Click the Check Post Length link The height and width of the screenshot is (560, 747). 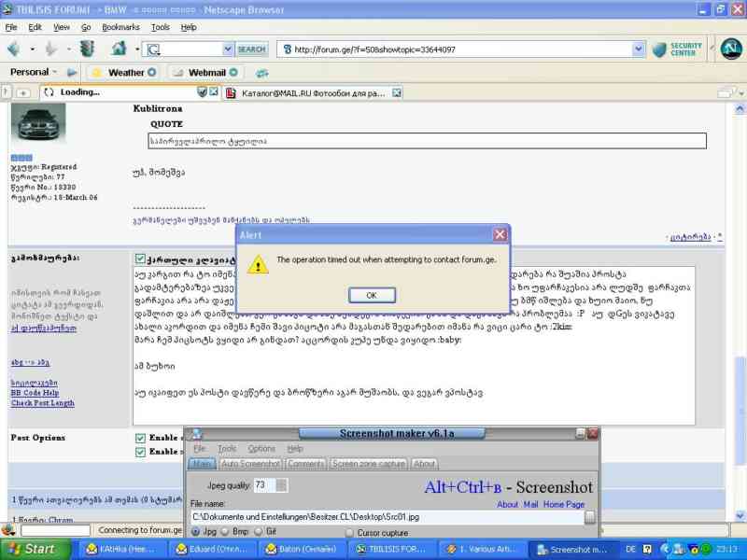[x=43, y=403]
